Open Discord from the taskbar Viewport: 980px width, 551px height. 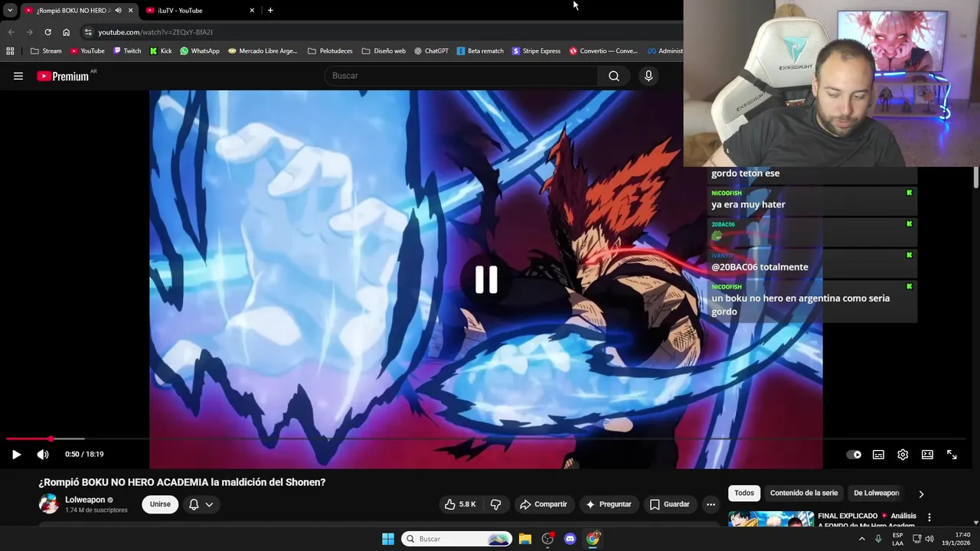click(x=570, y=539)
